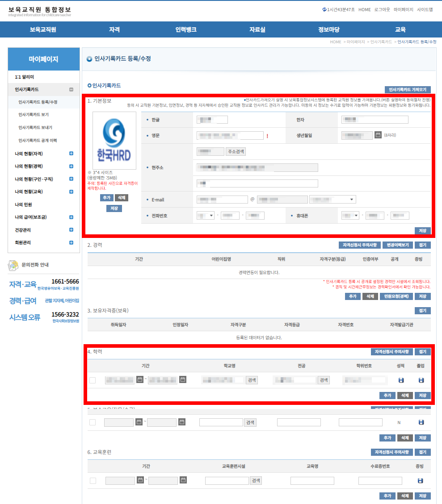Open 인사기록카드 보기 in sidebar
The width and height of the screenshot is (442, 504).
coord(34,115)
